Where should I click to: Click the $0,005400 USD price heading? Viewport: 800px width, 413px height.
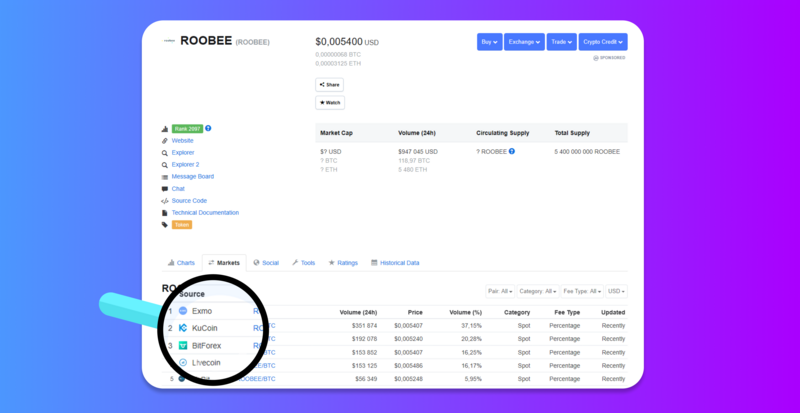point(347,42)
